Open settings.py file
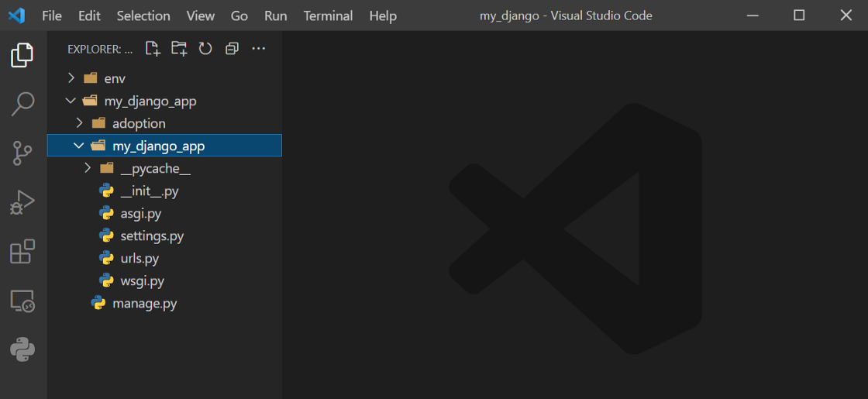The height and width of the screenshot is (399, 868). (x=152, y=236)
